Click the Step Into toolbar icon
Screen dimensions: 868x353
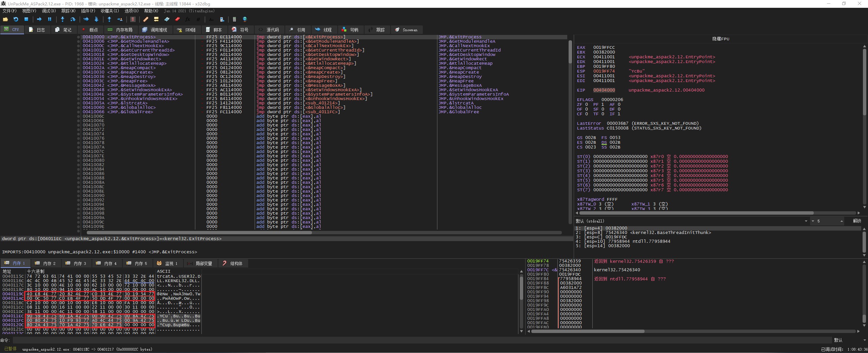coord(62,19)
